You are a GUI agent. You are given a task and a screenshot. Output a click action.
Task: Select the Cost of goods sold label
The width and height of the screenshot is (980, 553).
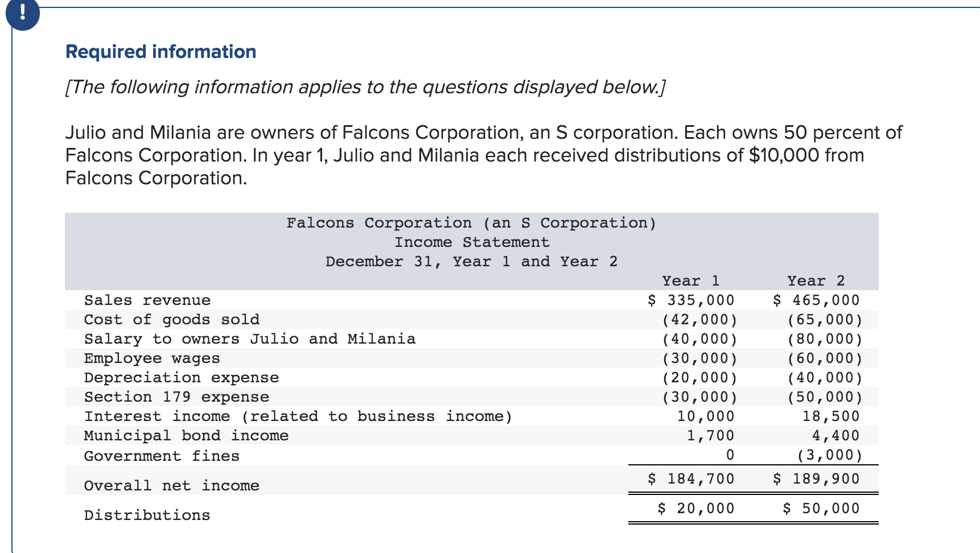(172, 320)
